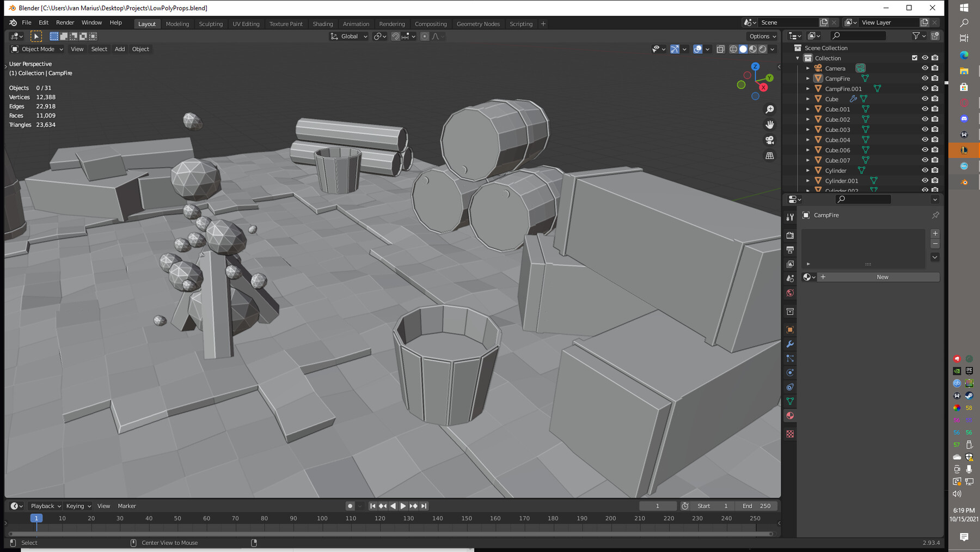
Task: Open the Output Properties printer icon
Action: pos(790,248)
